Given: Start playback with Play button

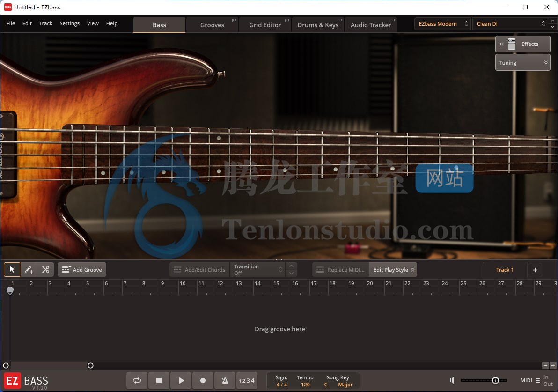Looking at the screenshot, I should point(181,380).
